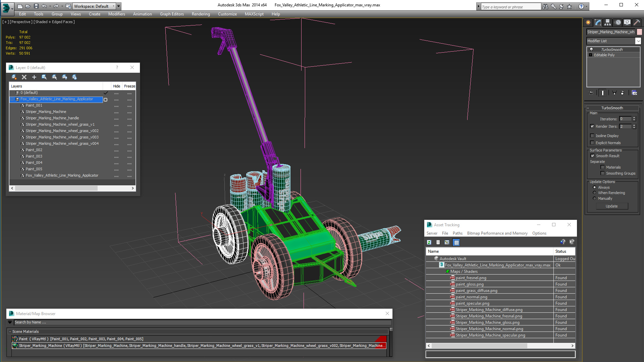644x362 pixels.
Task: Check Separate by Smoothing Groups checkbox
Action: [x=602, y=173]
